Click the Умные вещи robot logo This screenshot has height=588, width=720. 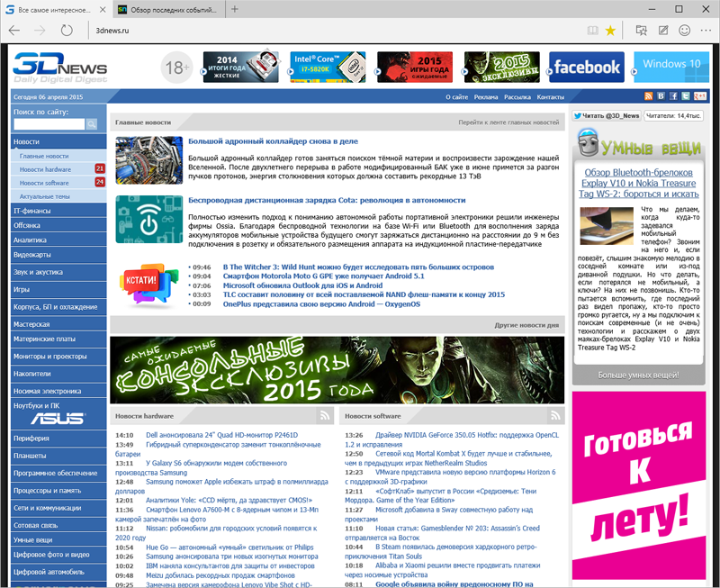pyautogui.click(x=588, y=143)
